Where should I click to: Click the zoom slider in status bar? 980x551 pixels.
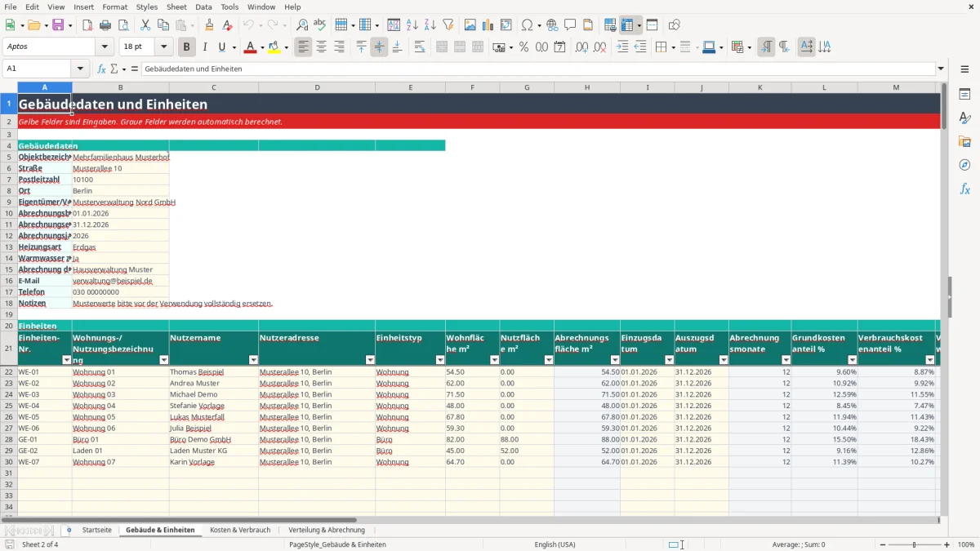915,544
